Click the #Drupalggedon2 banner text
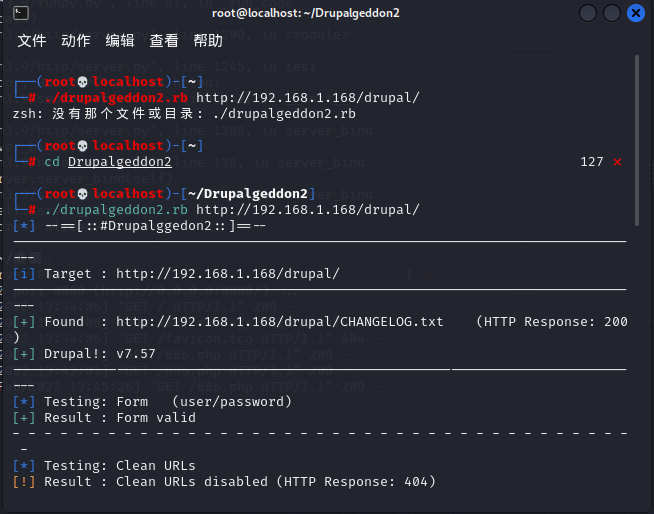The width and height of the screenshot is (654, 514). coord(156,226)
